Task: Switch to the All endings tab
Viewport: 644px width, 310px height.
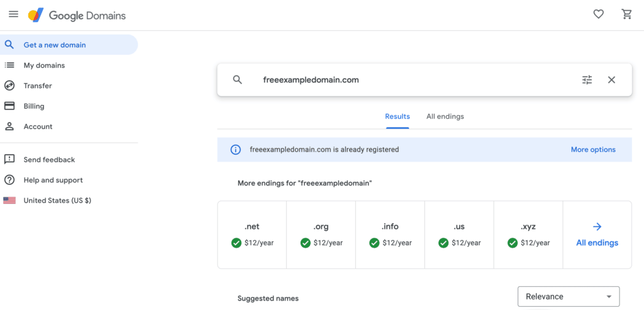Action: (x=445, y=116)
